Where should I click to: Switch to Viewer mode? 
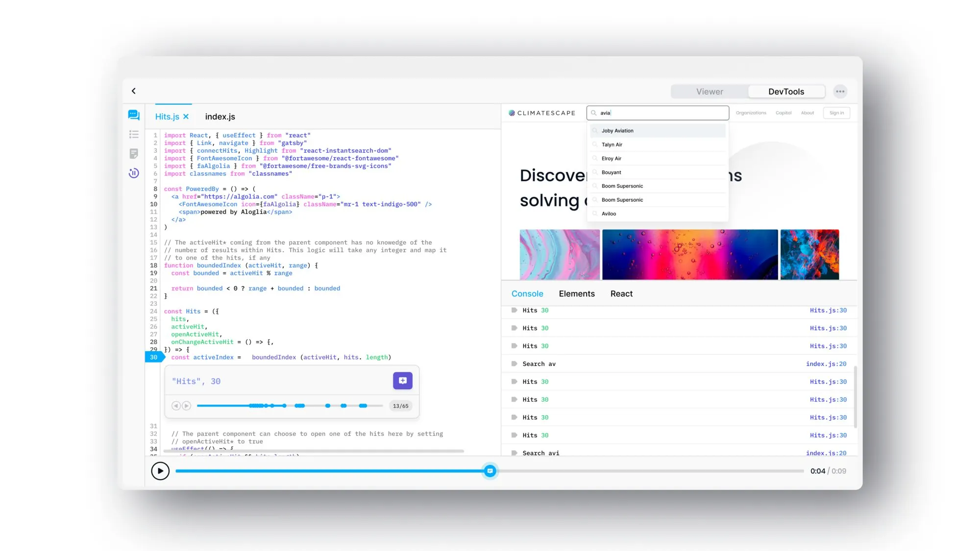(x=709, y=92)
